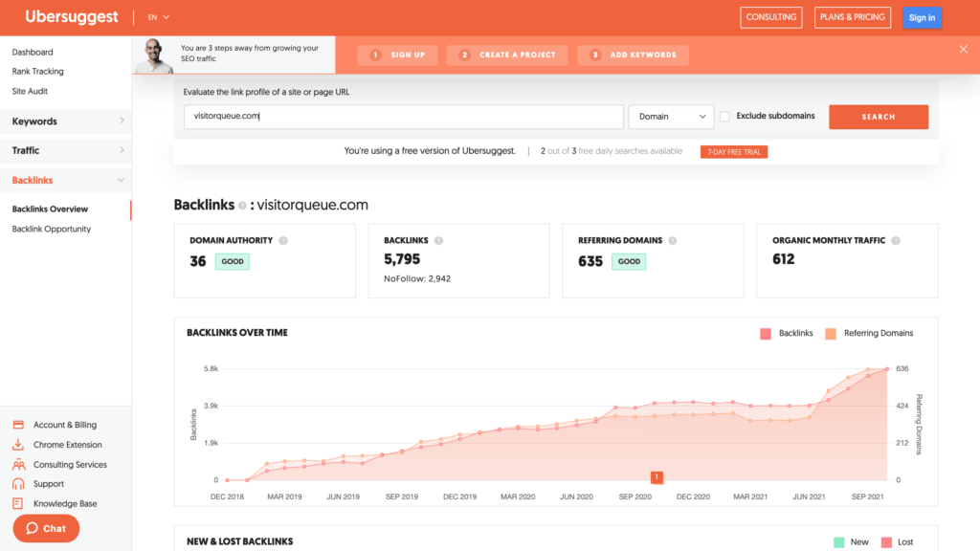Open Account & Billing
The image size is (980, 551).
65,425
